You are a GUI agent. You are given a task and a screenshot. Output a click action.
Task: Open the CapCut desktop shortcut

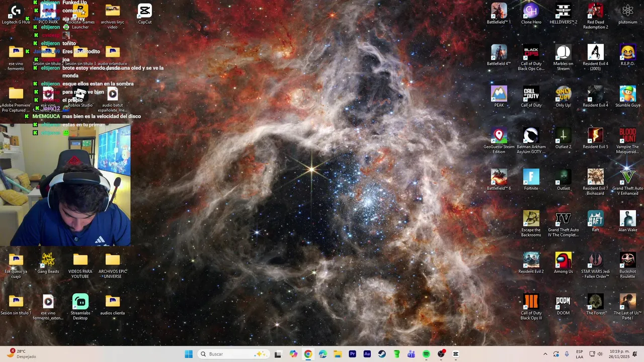click(145, 14)
